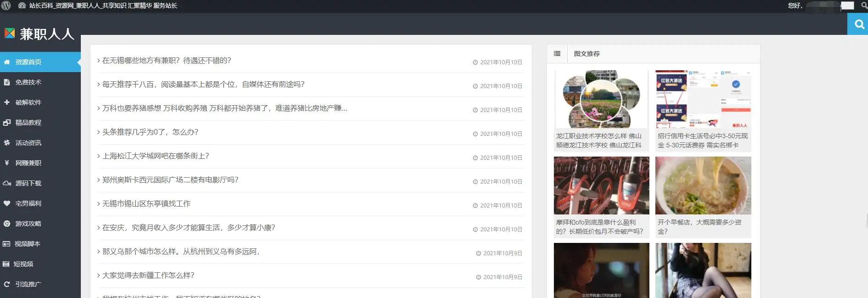The image size is (868, 298).
Task: Click the image icon beside 短视频
Action: pos(6,264)
